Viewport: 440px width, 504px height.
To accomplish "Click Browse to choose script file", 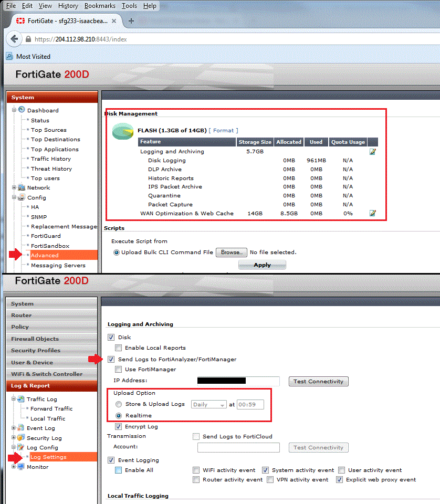I will click(232, 253).
